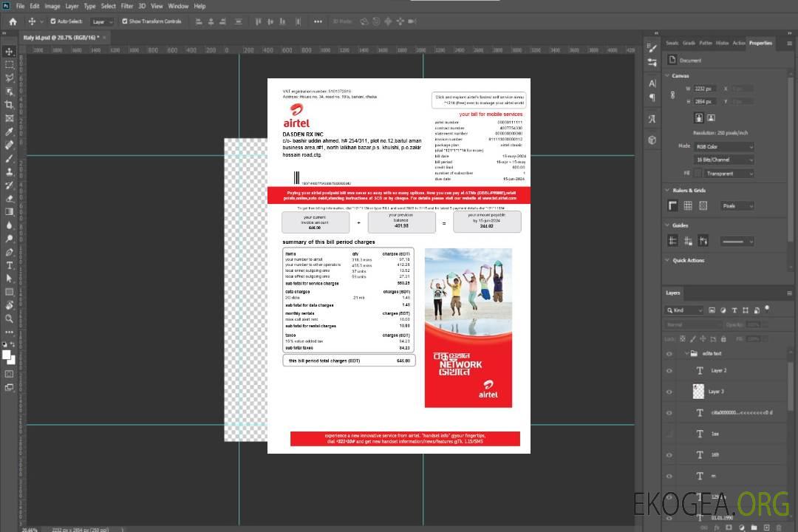Show the hidden 1se text layer
This screenshot has width=798, height=532.
[x=669, y=434]
